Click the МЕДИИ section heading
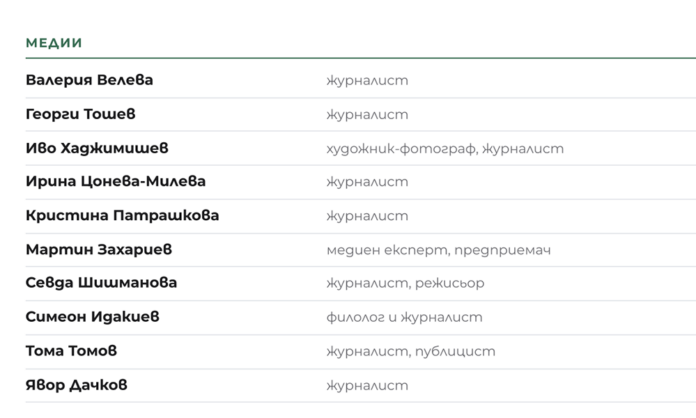This screenshot has height=418, width=696. click(54, 43)
